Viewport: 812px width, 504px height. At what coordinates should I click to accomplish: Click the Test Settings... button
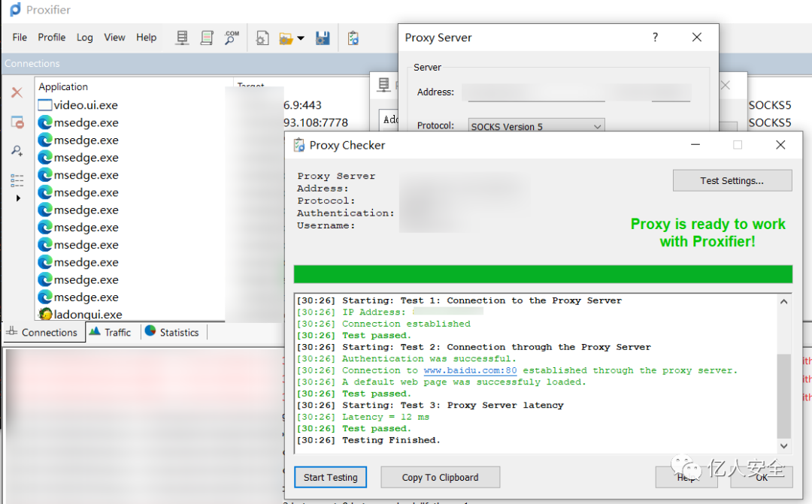(x=732, y=180)
